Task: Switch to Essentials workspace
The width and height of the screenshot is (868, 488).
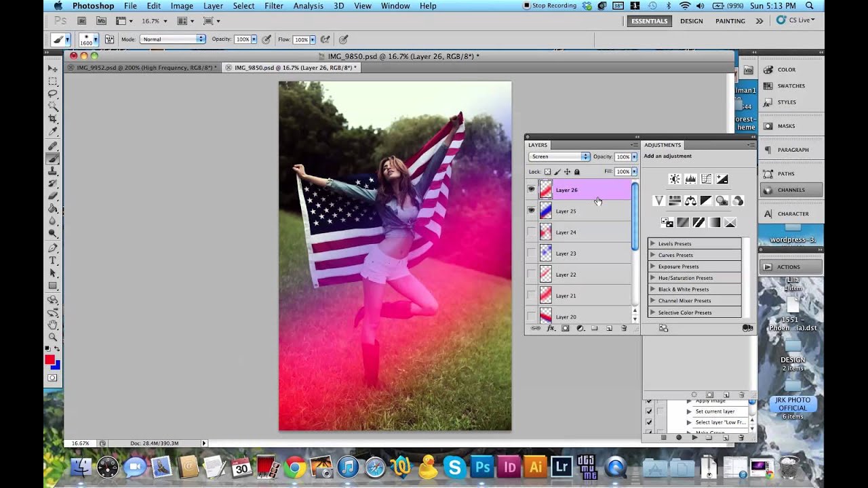Action: pyautogui.click(x=649, y=21)
